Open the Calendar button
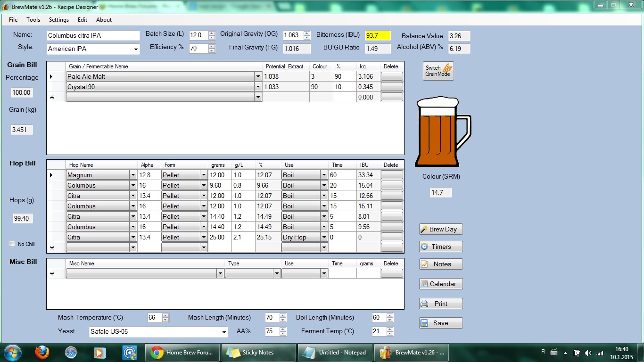This screenshot has height=362, width=644. coord(441,284)
